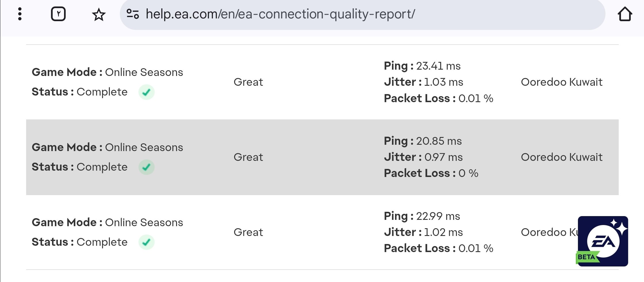
Task: Click the ping value 22.99 ms
Action: pos(438,216)
